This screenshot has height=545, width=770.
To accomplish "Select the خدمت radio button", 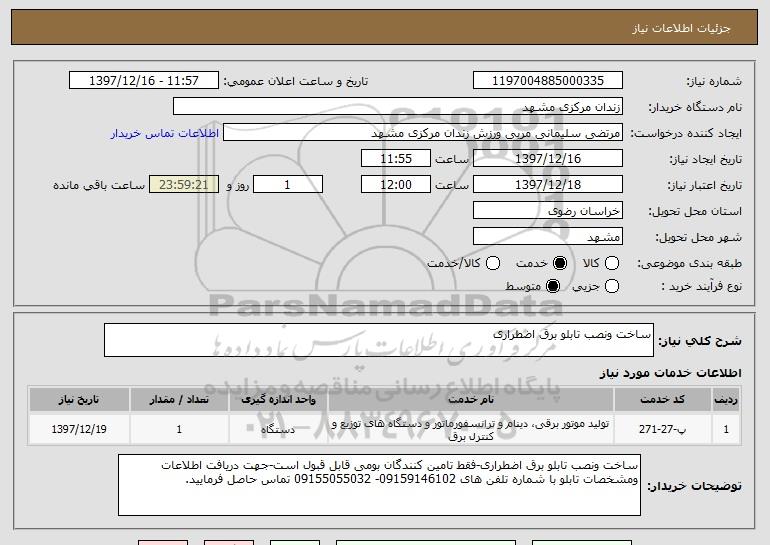I will pyautogui.click(x=559, y=263).
